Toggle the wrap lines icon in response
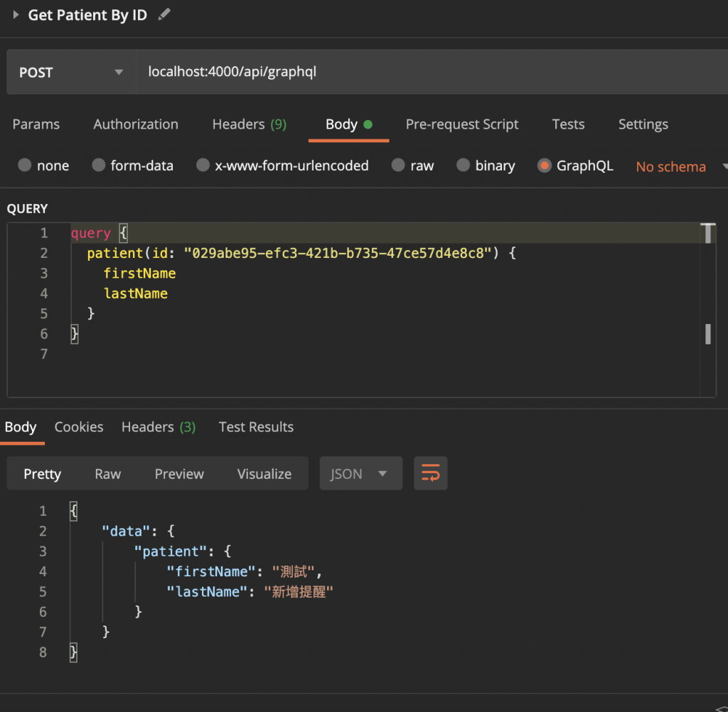The width and height of the screenshot is (728, 712). (430, 473)
